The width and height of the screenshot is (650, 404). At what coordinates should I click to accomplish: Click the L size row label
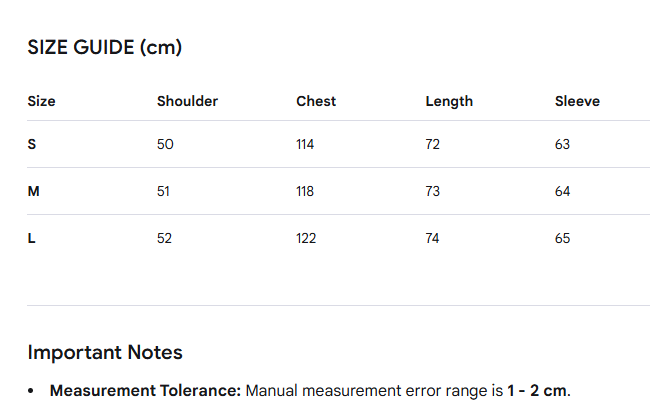(x=32, y=238)
